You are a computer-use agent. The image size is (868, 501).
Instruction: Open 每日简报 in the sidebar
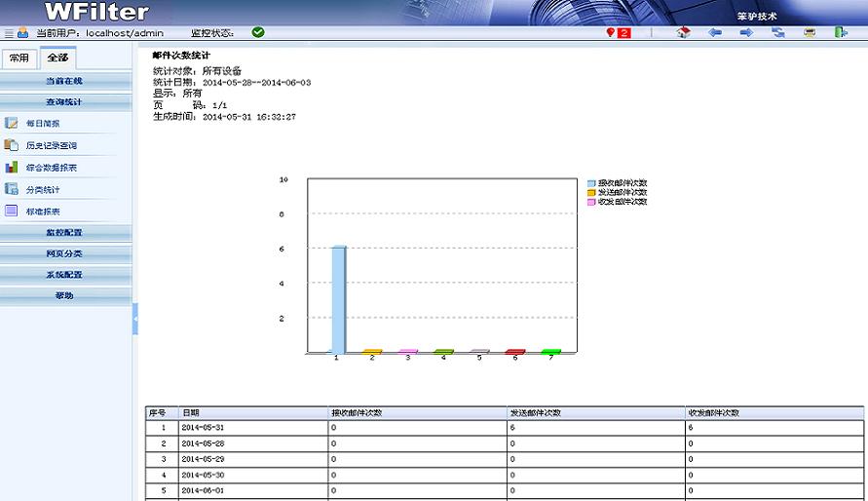43,124
